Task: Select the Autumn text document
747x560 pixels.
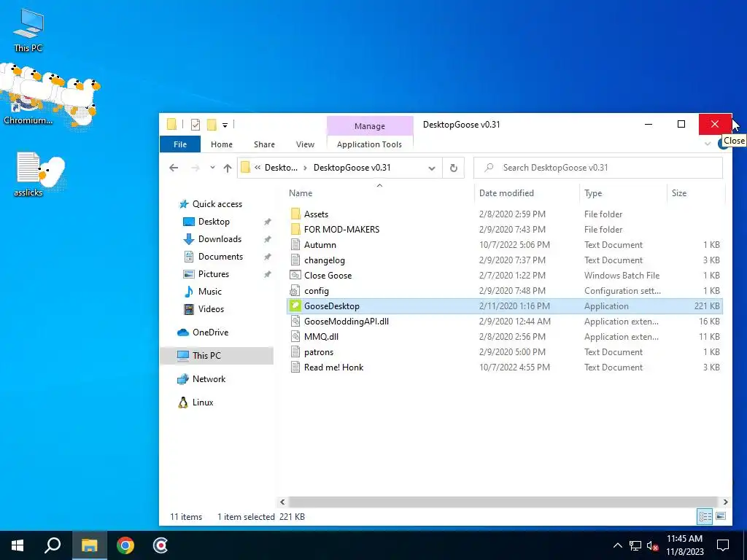Action: tap(505, 245)
